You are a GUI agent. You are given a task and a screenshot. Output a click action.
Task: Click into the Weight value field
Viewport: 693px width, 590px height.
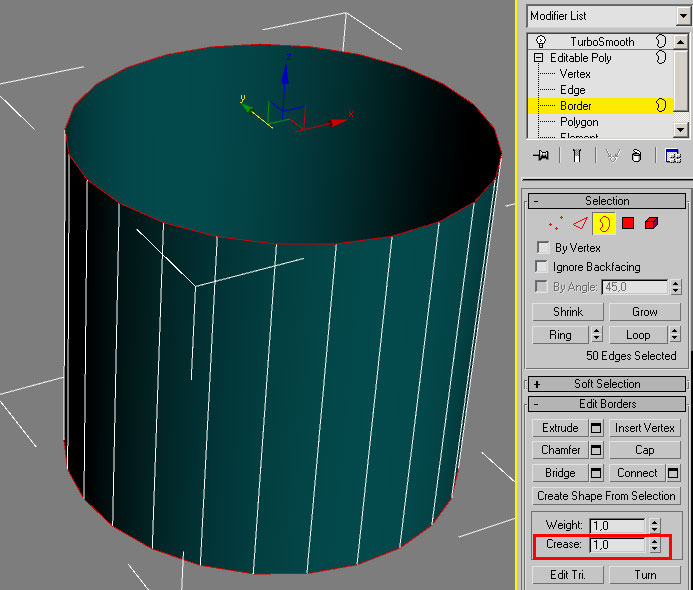[617, 525]
